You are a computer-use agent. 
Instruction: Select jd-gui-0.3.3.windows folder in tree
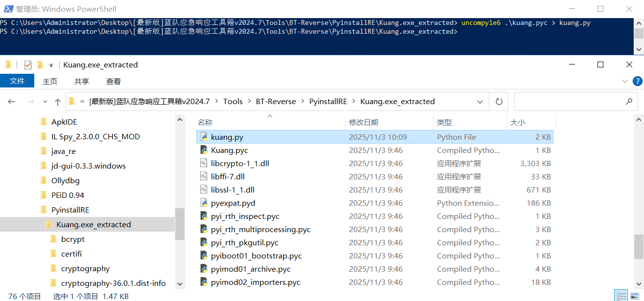click(x=89, y=166)
